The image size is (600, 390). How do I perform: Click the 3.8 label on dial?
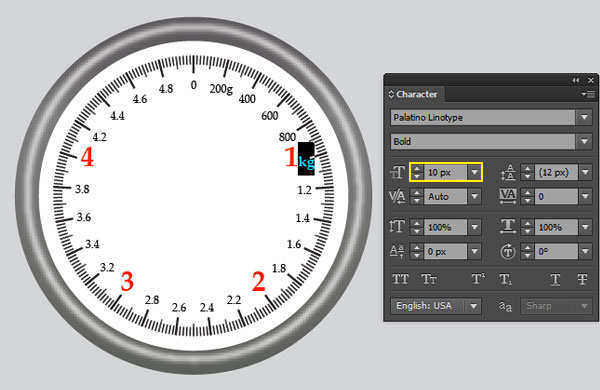(x=82, y=189)
